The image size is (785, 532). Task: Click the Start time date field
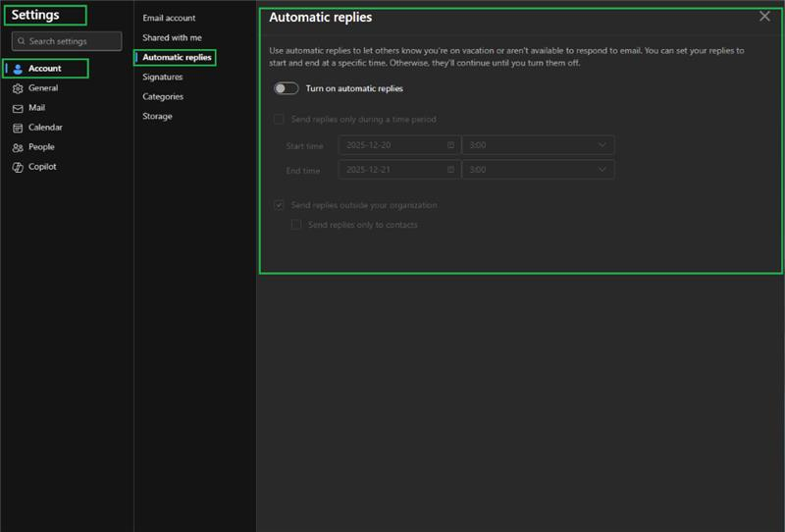pyautogui.click(x=399, y=145)
